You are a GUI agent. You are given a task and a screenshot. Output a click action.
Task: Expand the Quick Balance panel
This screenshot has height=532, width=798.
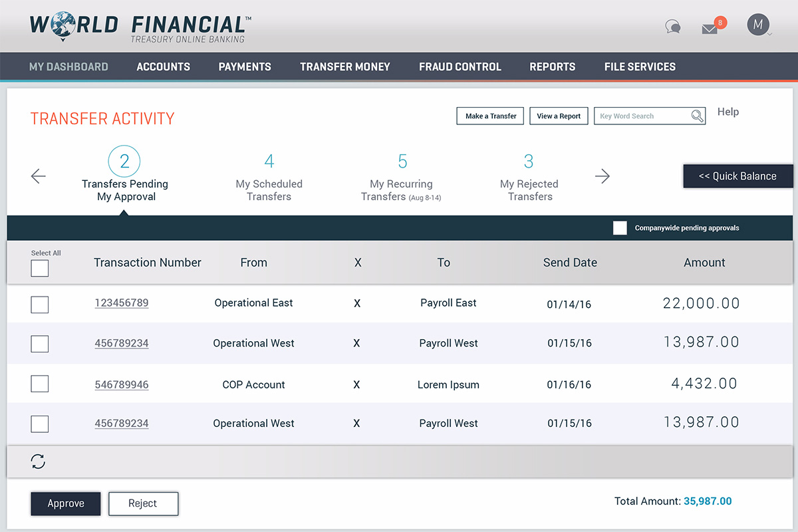[737, 176]
